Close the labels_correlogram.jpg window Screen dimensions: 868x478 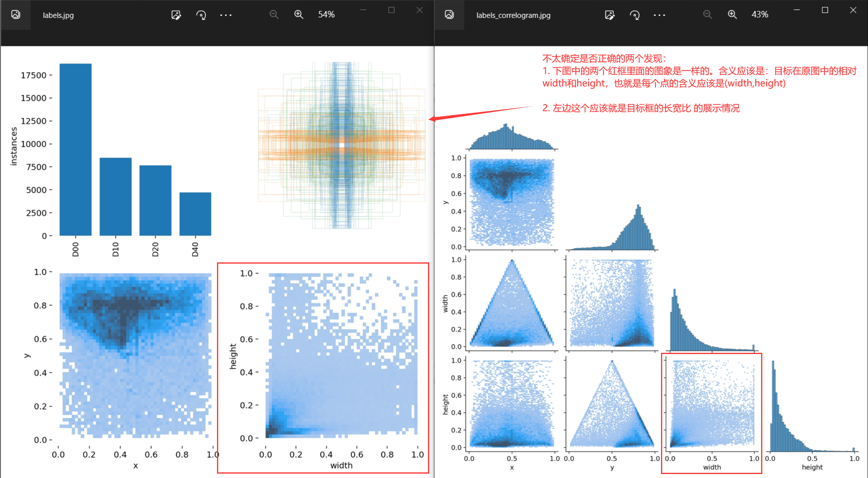pyautogui.click(x=853, y=10)
